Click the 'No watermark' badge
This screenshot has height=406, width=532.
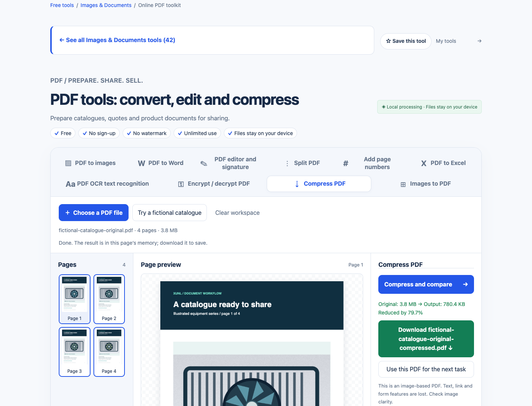pos(147,133)
